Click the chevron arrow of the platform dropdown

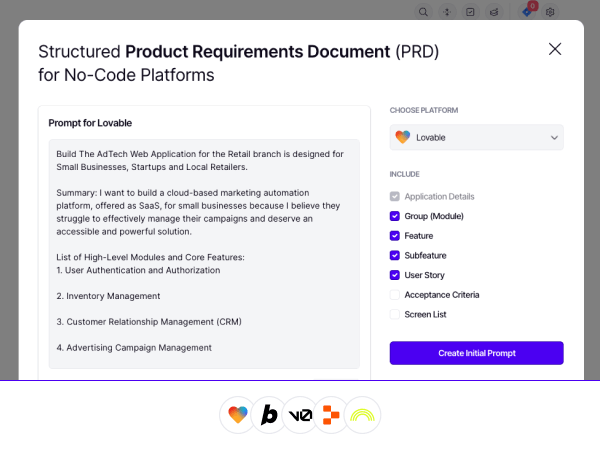pos(554,138)
